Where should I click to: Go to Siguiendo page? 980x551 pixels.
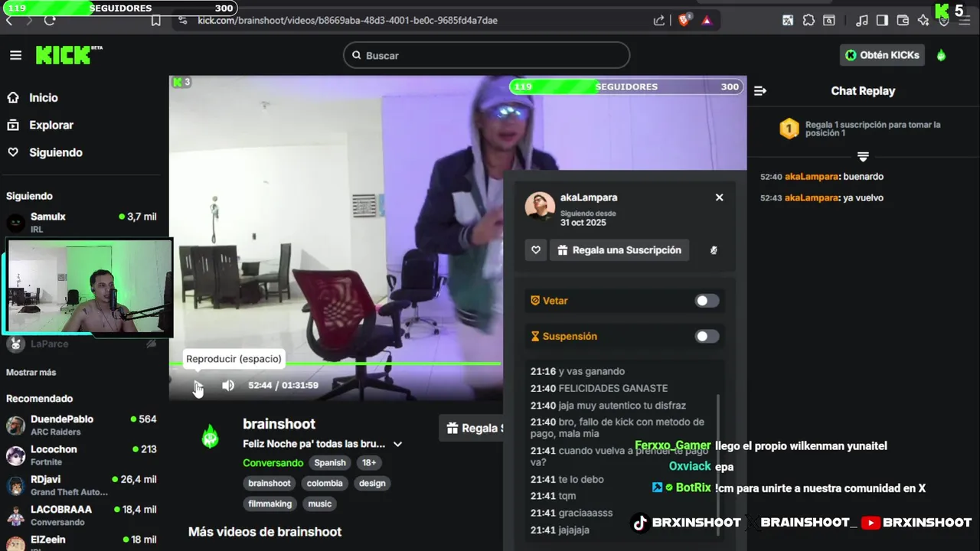click(x=56, y=152)
